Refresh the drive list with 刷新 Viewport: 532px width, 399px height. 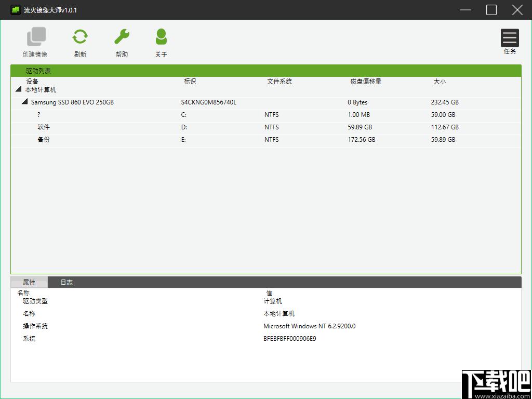tap(80, 37)
